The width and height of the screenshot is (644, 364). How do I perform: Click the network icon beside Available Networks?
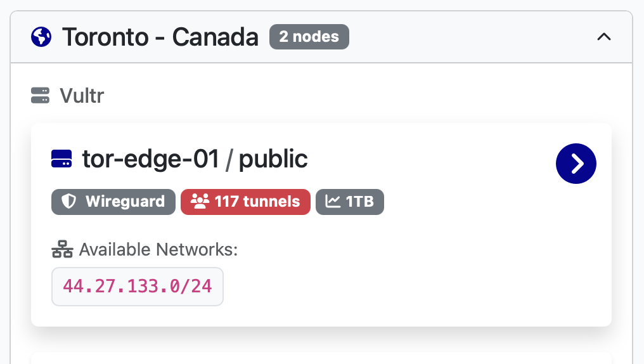pos(62,250)
